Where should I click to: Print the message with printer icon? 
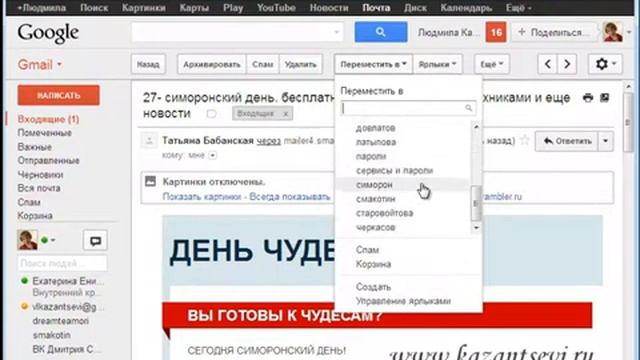[x=588, y=98]
